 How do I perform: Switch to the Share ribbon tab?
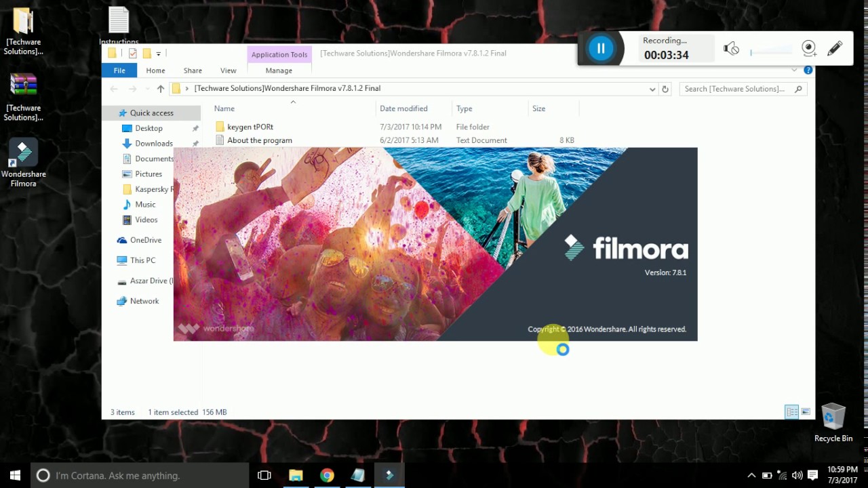[193, 70]
